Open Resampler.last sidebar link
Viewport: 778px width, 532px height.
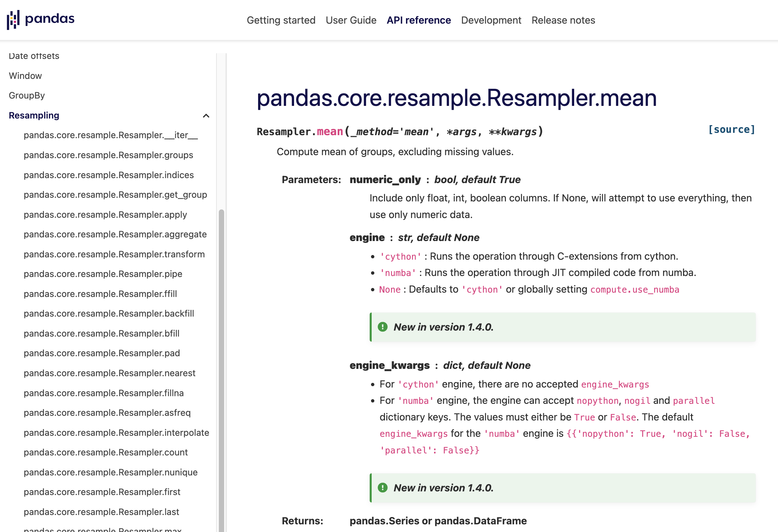pyautogui.click(x=101, y=512)
